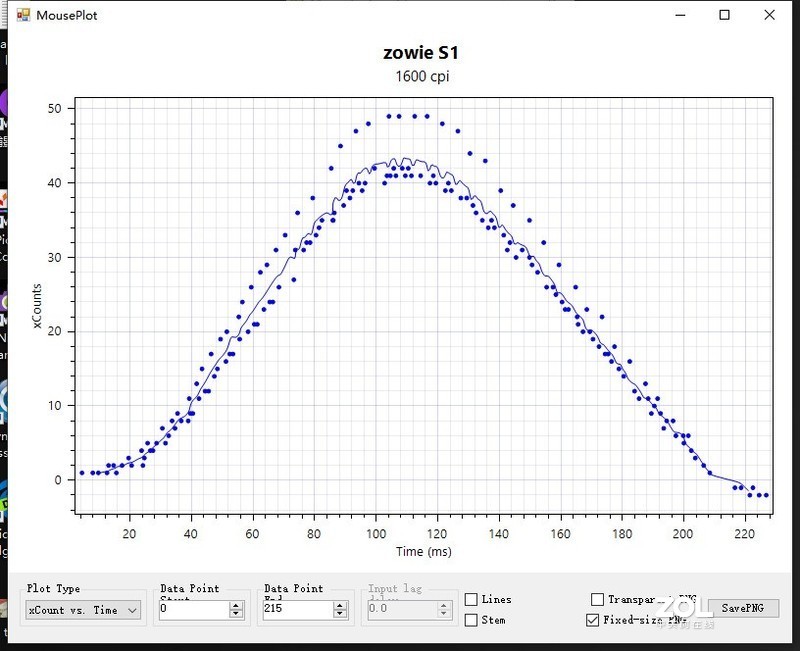Decrease the Data Point End value
800x651 pixels.
pos(340,614)
